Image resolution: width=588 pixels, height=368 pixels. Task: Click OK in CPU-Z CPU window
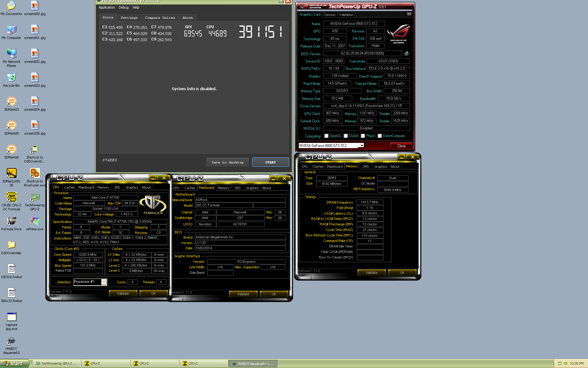(153, 293)
